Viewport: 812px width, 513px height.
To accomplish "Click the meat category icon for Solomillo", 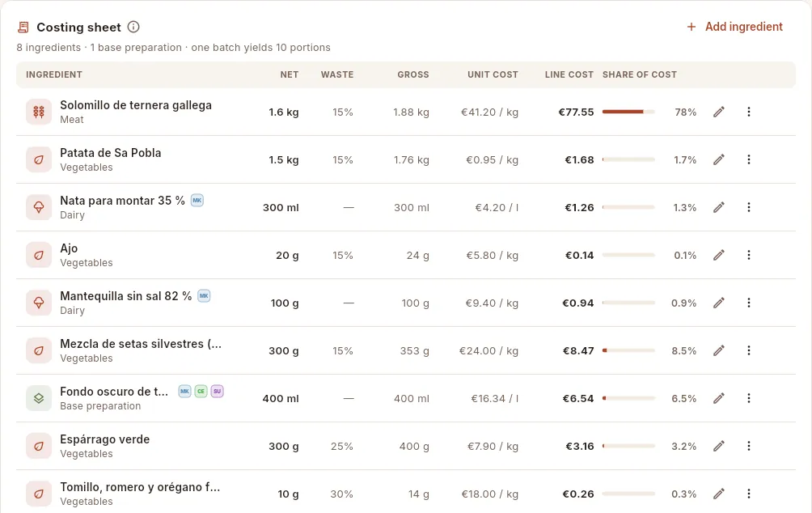I will (39, 112).
